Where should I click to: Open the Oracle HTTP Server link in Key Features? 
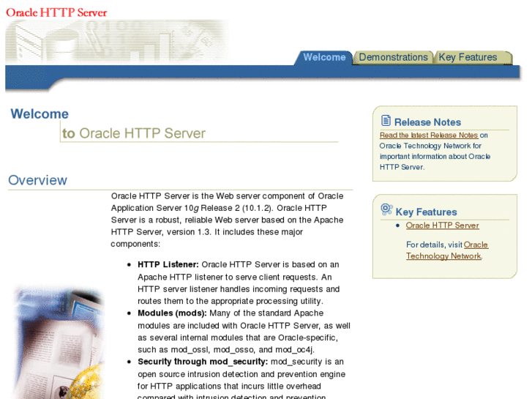coord(442,225)
